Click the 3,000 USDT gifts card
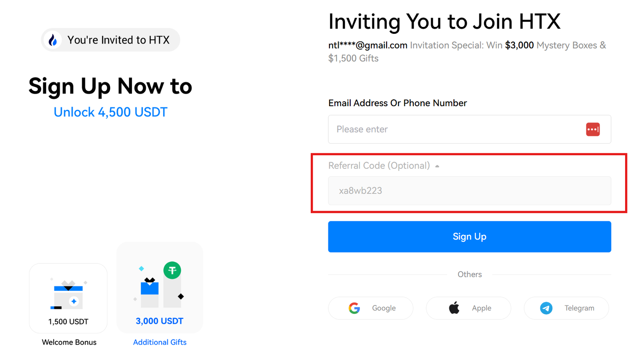Screen dimensions: 644x360 coord(159,288)
